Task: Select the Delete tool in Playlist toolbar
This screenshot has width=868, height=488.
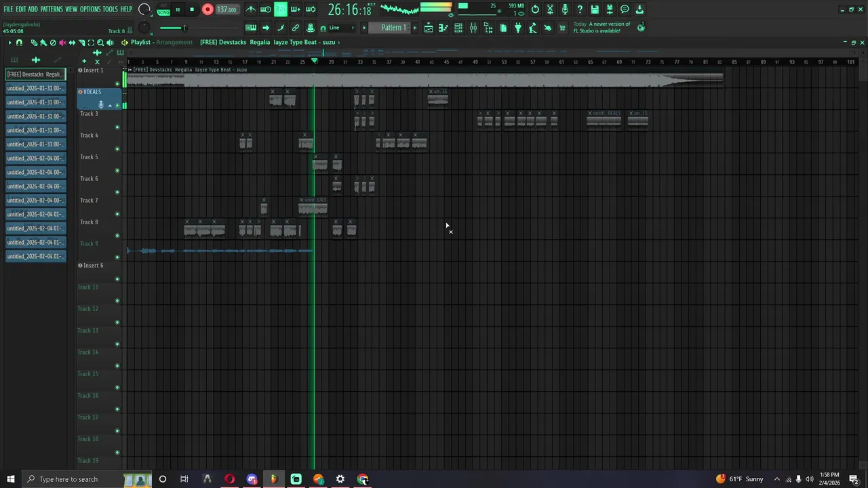Action: (53, 42)
